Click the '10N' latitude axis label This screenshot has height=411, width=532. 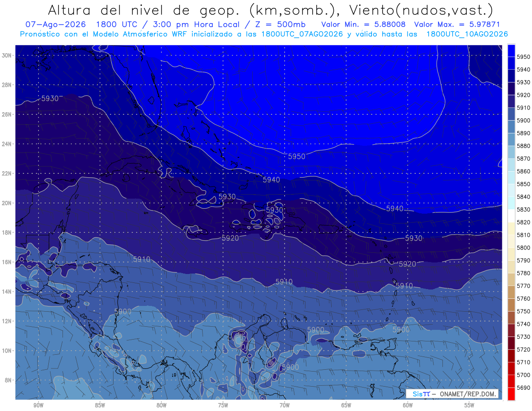(8, 351)
